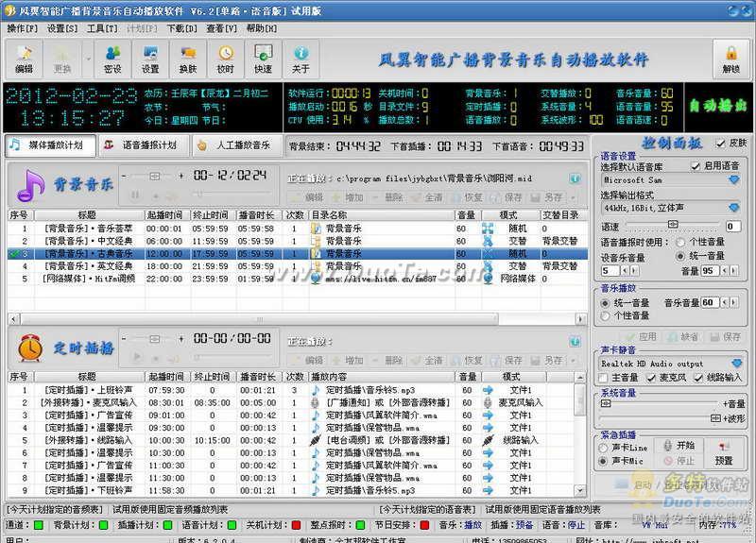The height and width of the screenshot is (543, 756).
Task: Open Microsoft Sam voice library dropdown
Action: point(734,179)
